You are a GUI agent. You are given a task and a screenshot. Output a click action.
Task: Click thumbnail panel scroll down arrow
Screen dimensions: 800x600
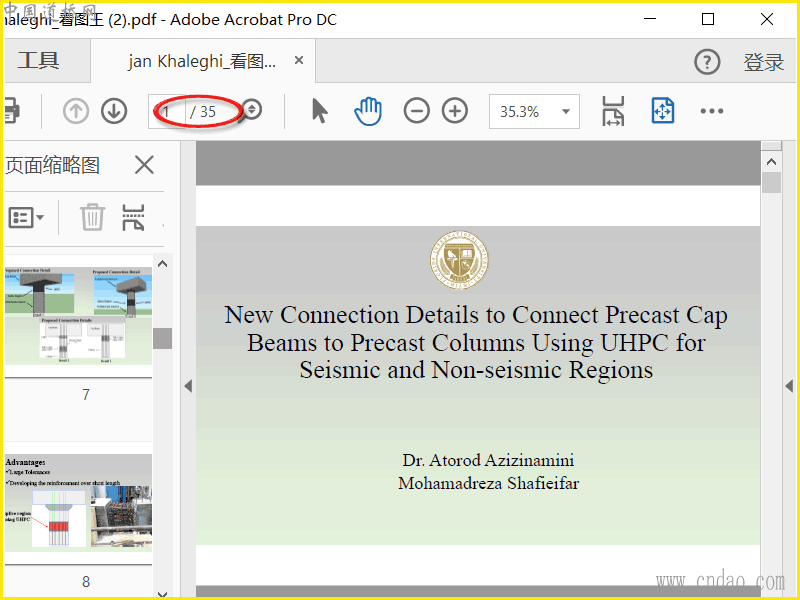coord(163,594)
